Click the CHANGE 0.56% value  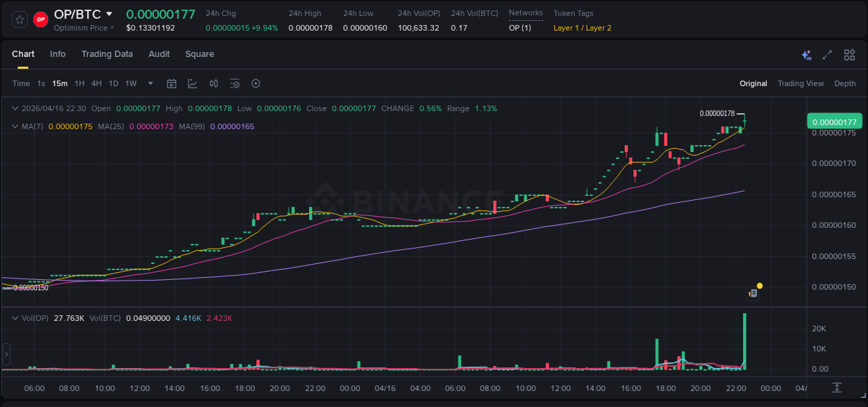click(431, 108)
